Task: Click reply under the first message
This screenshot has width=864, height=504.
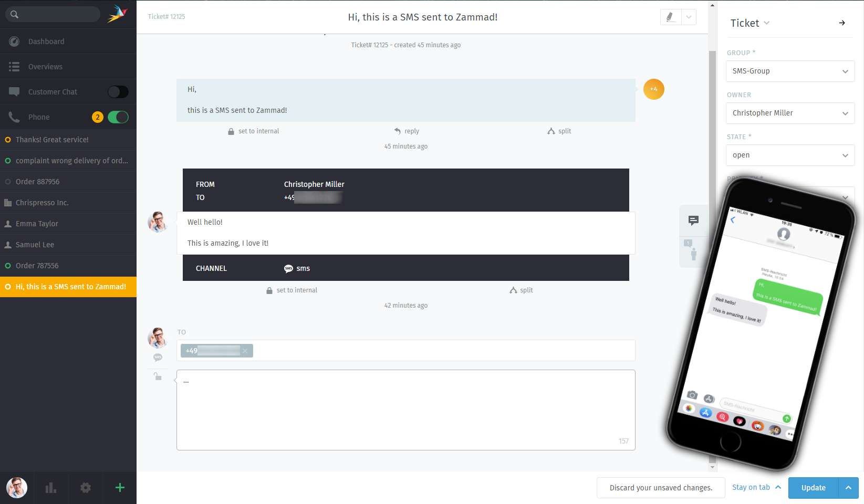Action: pyautogui.click(x=412, y=131)
